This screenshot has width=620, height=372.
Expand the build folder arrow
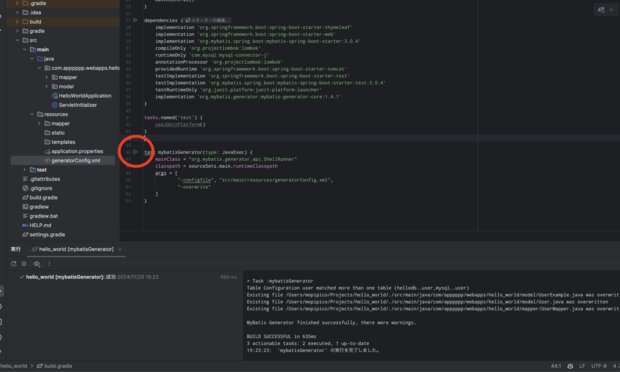(x=17, y=22)
